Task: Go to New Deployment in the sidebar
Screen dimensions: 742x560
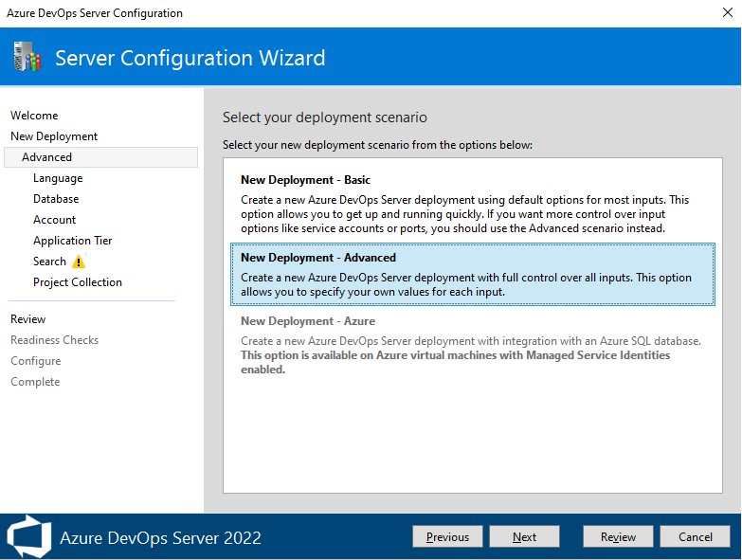Action: tap(54, 136)
